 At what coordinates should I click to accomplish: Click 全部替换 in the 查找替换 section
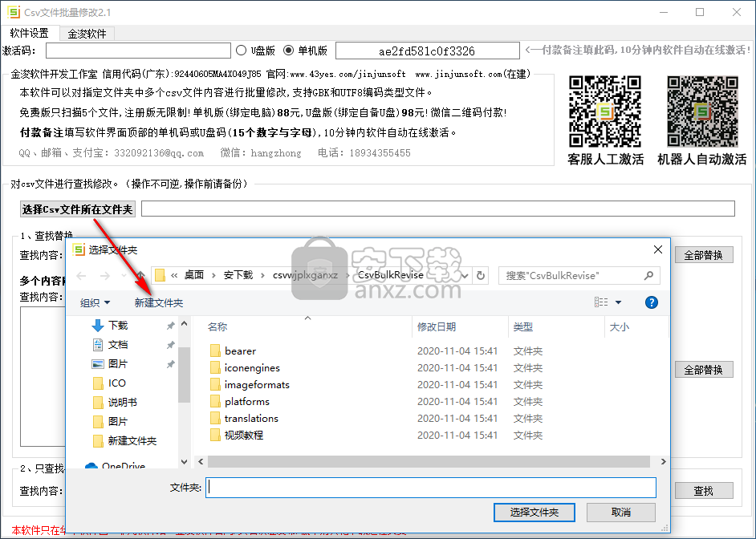pyautogui.click(x=704, y=255)
